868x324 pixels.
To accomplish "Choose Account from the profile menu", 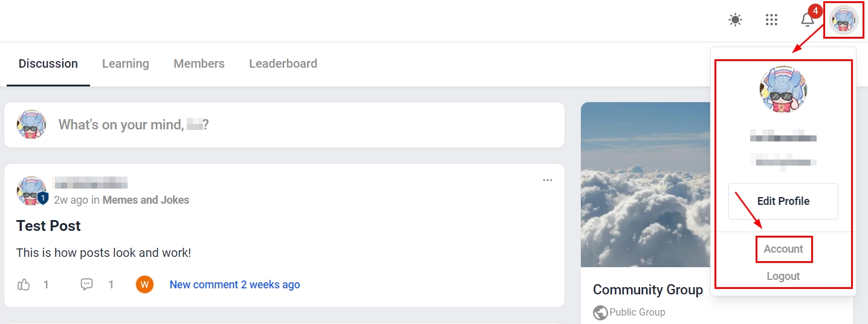I will 783,249.
